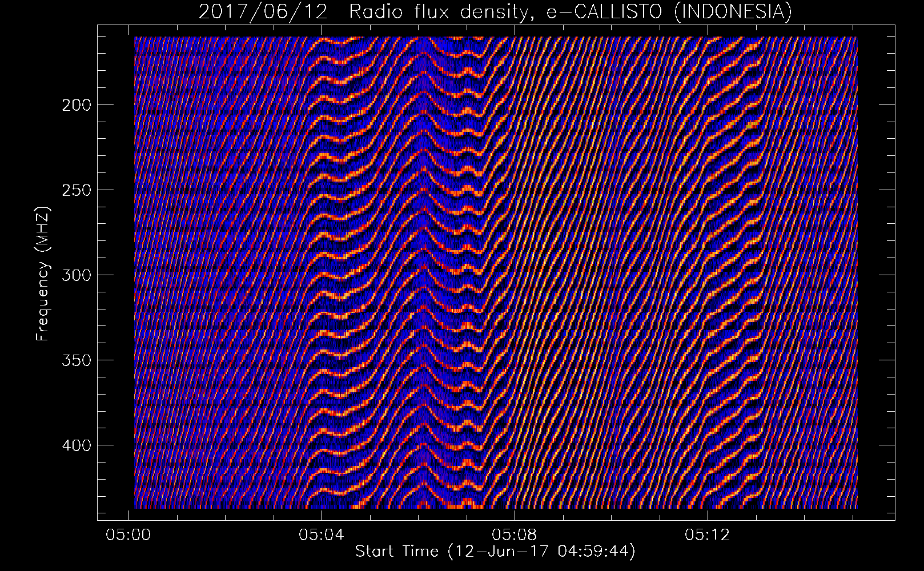924x571 pixels.
Task: Click the 350 frequency tick label
Action: click(x=77, y=360)
